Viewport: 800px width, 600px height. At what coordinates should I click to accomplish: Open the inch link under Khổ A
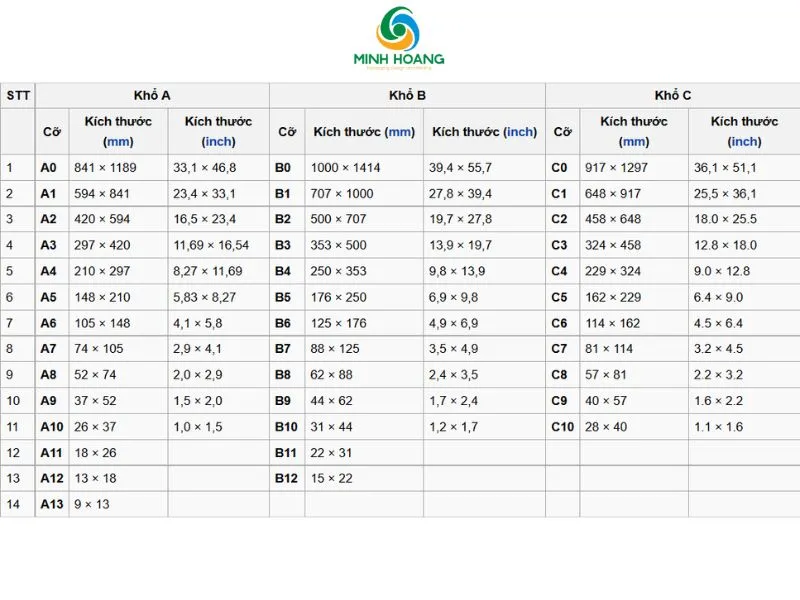click(218, 142)
